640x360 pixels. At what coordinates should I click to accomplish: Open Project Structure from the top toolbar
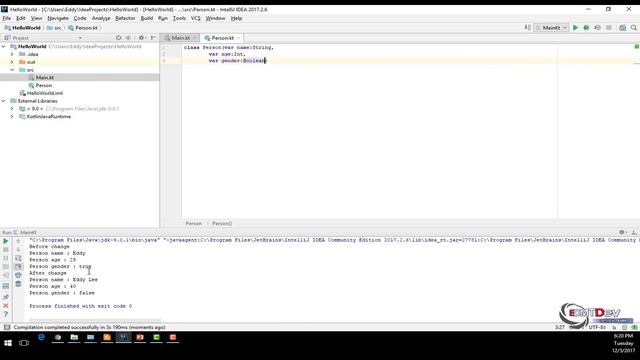622,28
